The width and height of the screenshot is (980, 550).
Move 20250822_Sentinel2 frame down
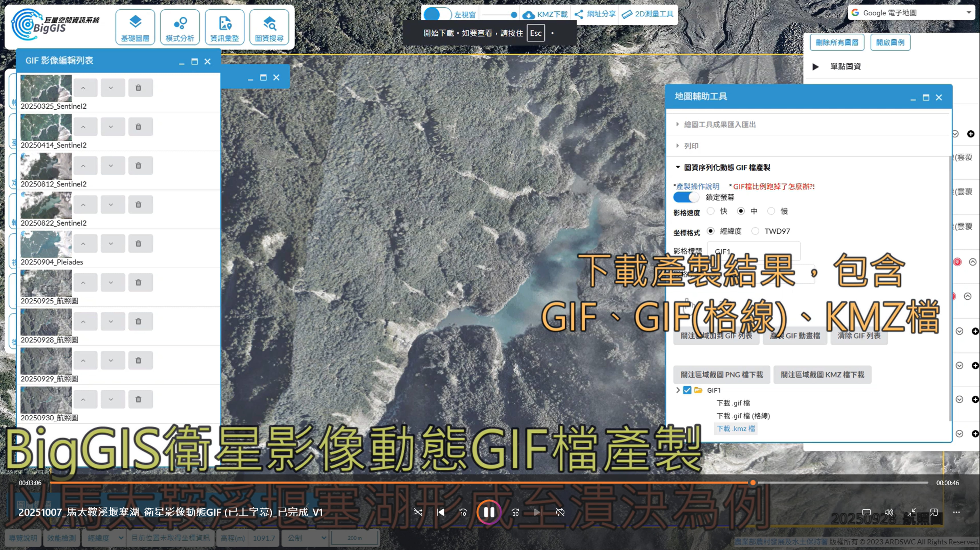pyautogui.click(x=111, y=204)
